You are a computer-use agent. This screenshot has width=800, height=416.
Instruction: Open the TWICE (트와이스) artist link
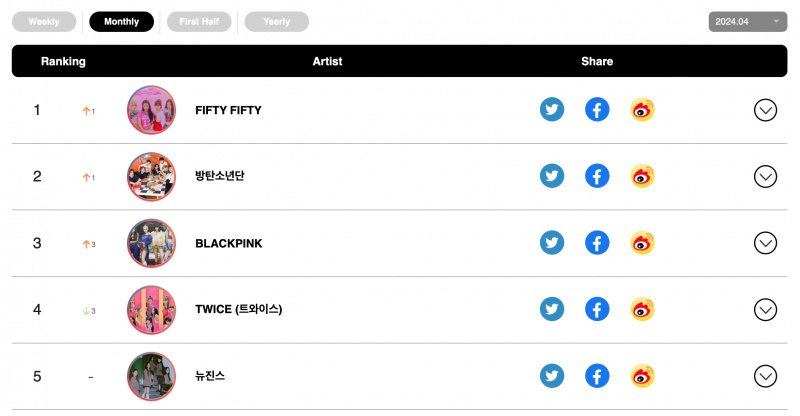(x=238, y=309)
